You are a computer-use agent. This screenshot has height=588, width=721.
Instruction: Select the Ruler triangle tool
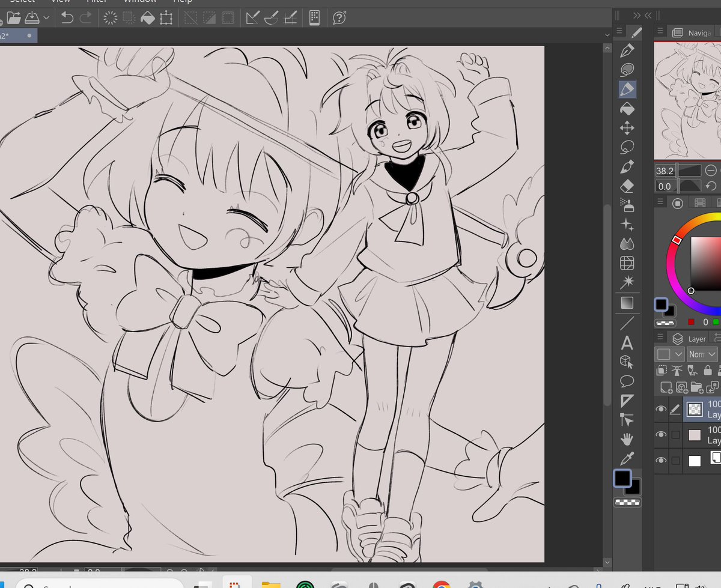click(627, 400)
